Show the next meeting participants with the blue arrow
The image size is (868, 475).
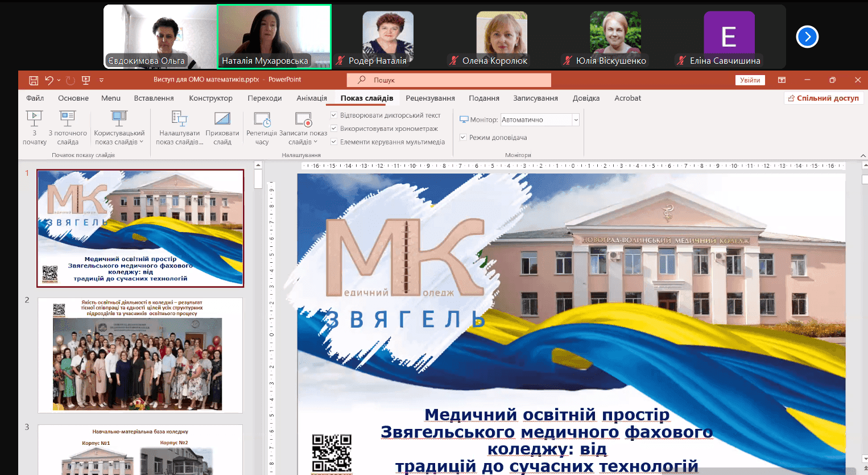coord(807,37)
